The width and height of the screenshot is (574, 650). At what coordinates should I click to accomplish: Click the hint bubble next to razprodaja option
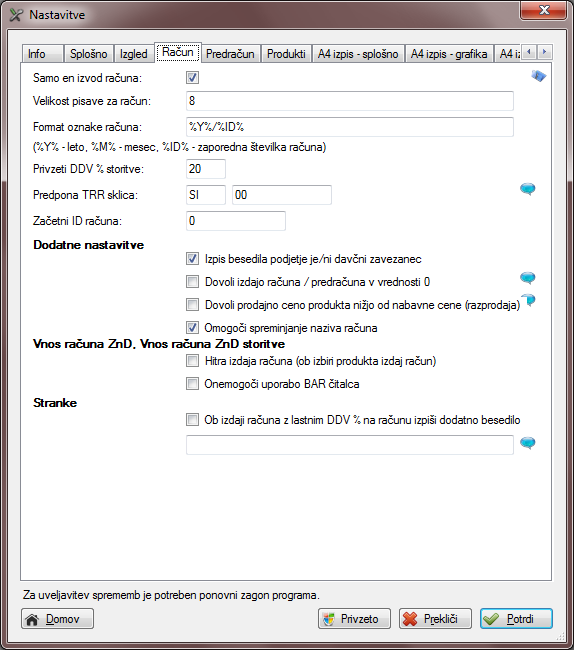pos(529,300)
